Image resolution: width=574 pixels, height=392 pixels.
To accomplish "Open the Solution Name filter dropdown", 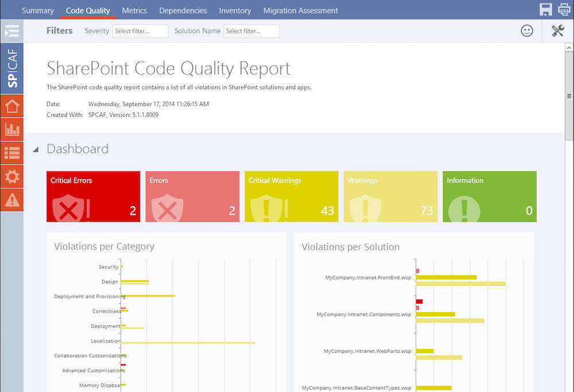I will [251, 31].
